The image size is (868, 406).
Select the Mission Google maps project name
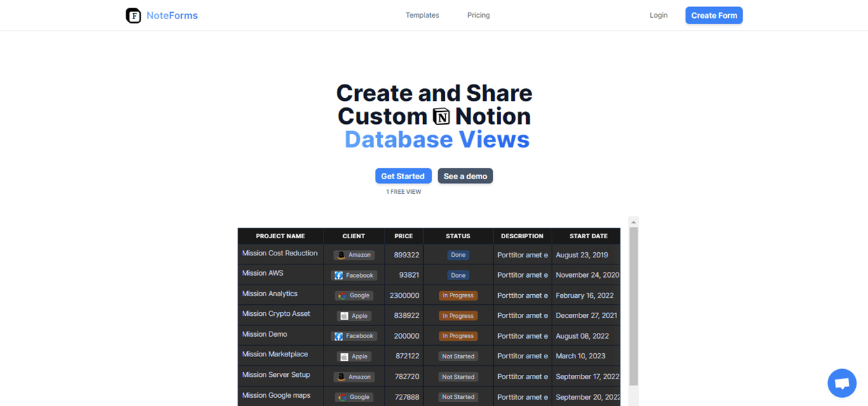coord(276,395)
